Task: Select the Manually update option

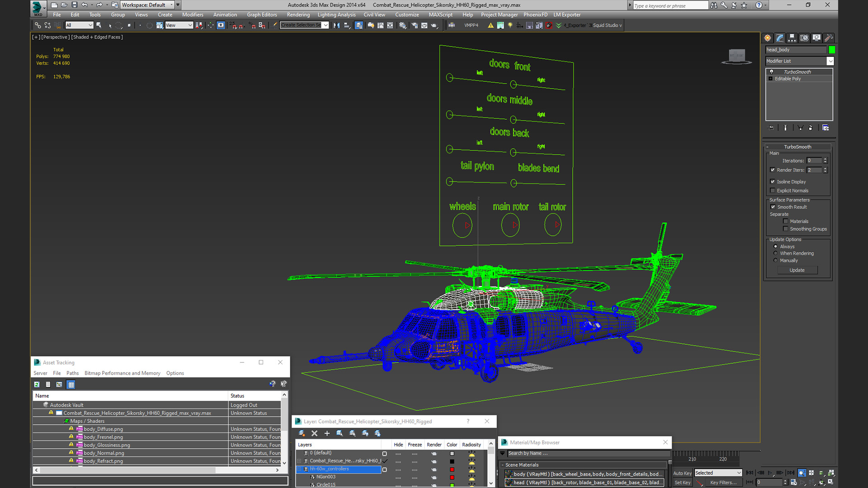Action: 776,261
